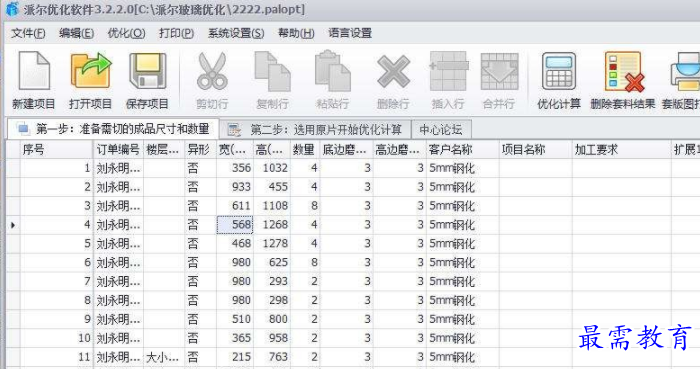Click quantity 8 in row 3
The width and height of the screenshot is (700, 369).
(314, 206)
